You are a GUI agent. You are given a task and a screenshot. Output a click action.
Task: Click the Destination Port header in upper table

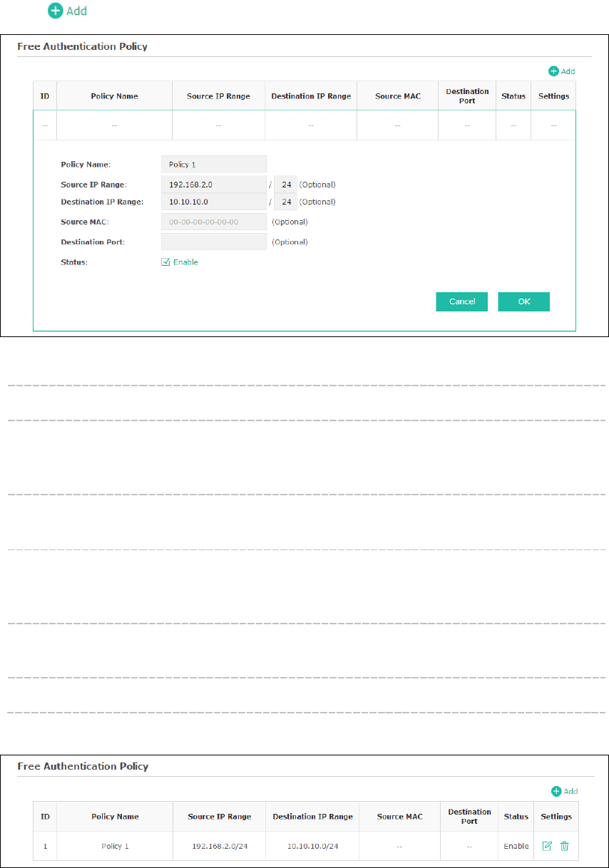(467, 96)
